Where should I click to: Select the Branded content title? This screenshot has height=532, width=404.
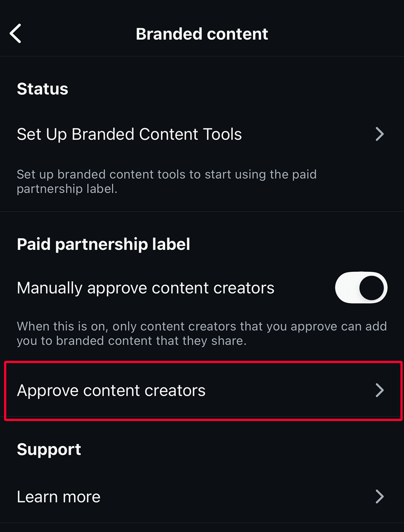click(202, 33)
